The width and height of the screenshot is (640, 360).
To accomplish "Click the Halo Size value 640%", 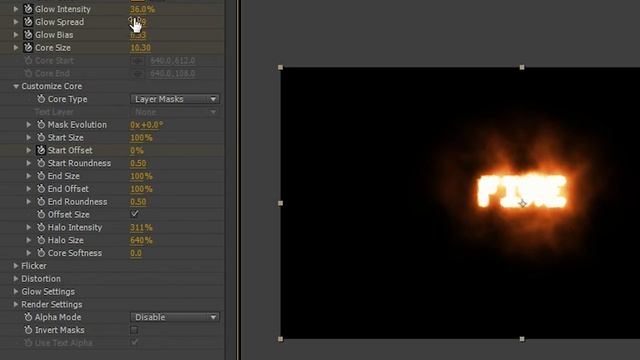I will (141, 240).
